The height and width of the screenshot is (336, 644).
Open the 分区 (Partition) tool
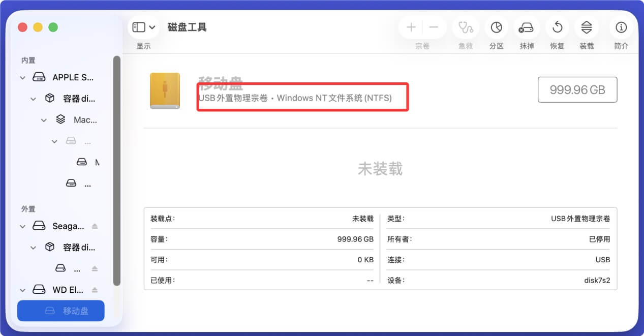(x=496, y=27)
